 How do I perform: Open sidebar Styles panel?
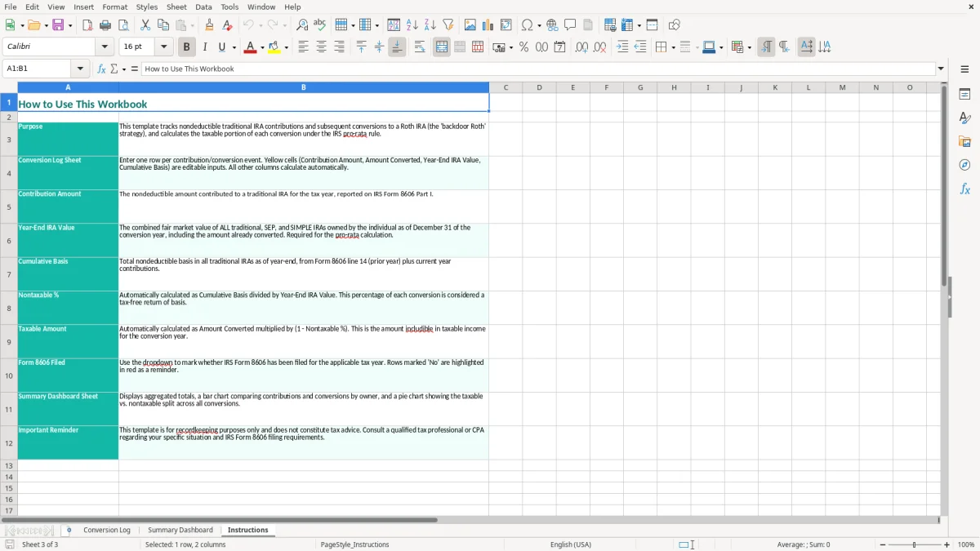click(964, 118)
